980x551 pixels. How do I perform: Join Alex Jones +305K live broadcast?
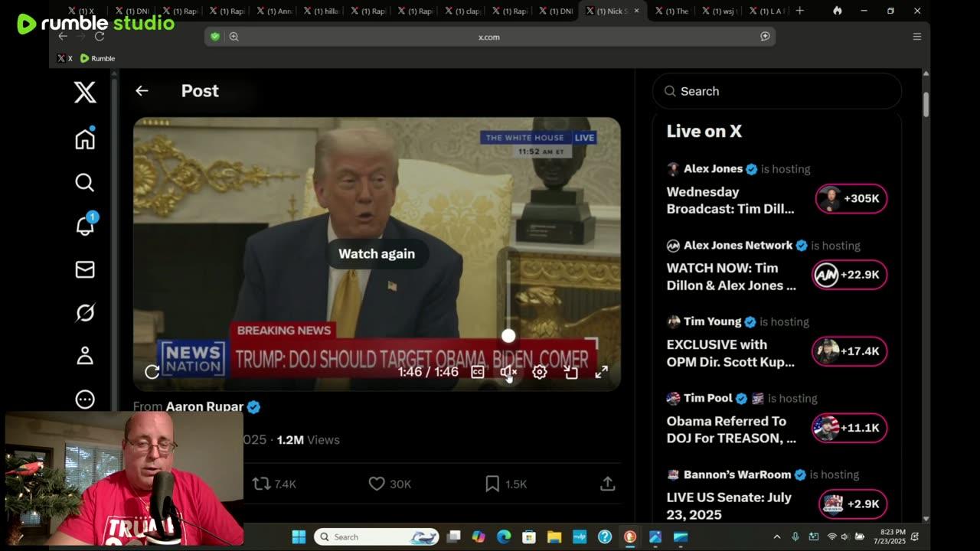851,198
